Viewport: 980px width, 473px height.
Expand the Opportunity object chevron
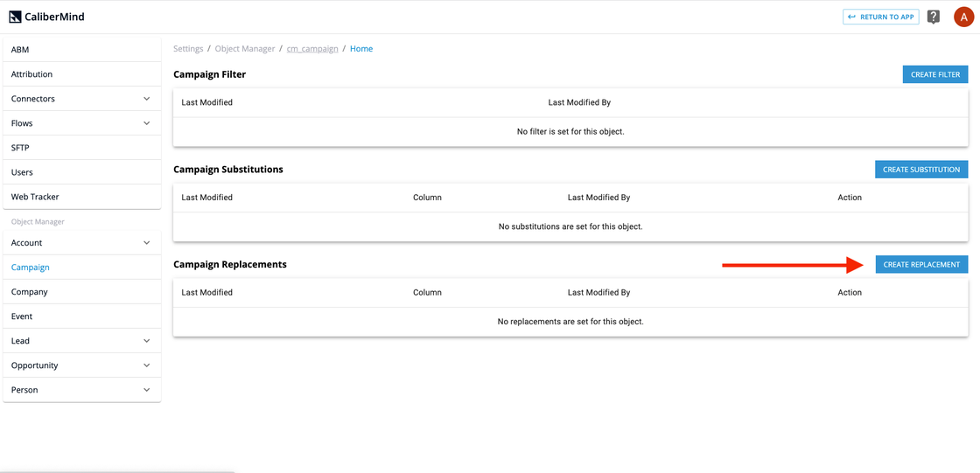[147, 365]
